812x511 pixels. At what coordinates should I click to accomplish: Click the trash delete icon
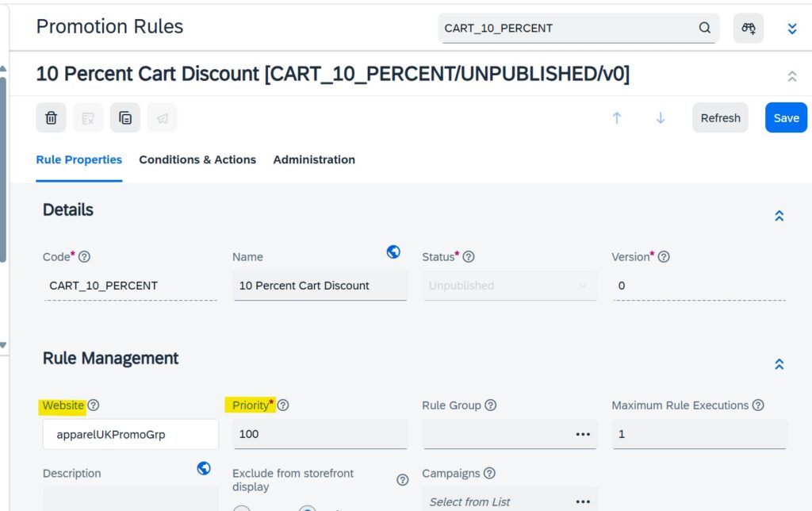point(51,117)
